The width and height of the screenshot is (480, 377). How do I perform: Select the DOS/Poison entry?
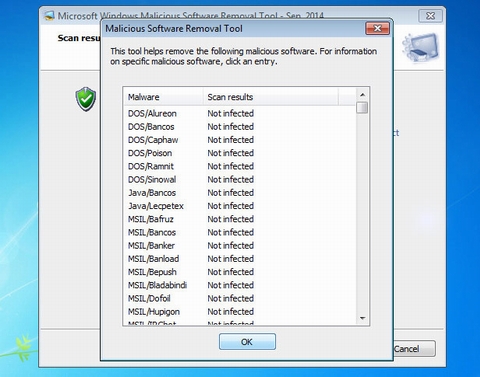pos(150,153)
